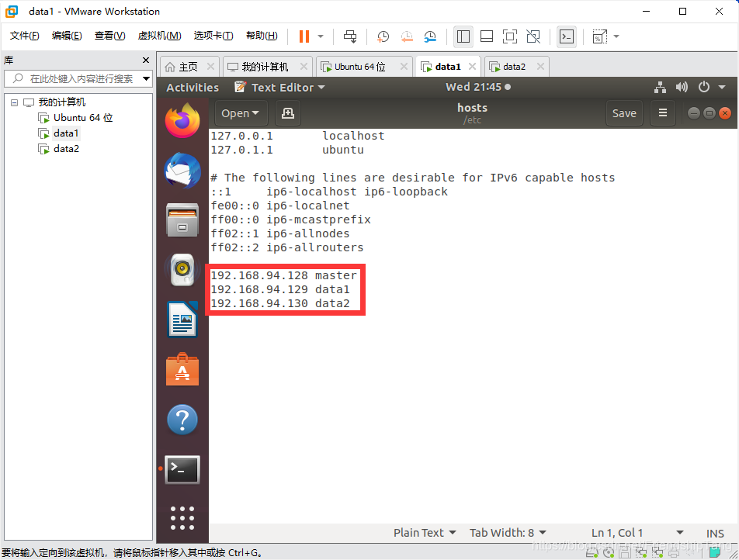Place cursor on the 192.168.94.128 master line

pyautogui.click(x=283, y=275)
